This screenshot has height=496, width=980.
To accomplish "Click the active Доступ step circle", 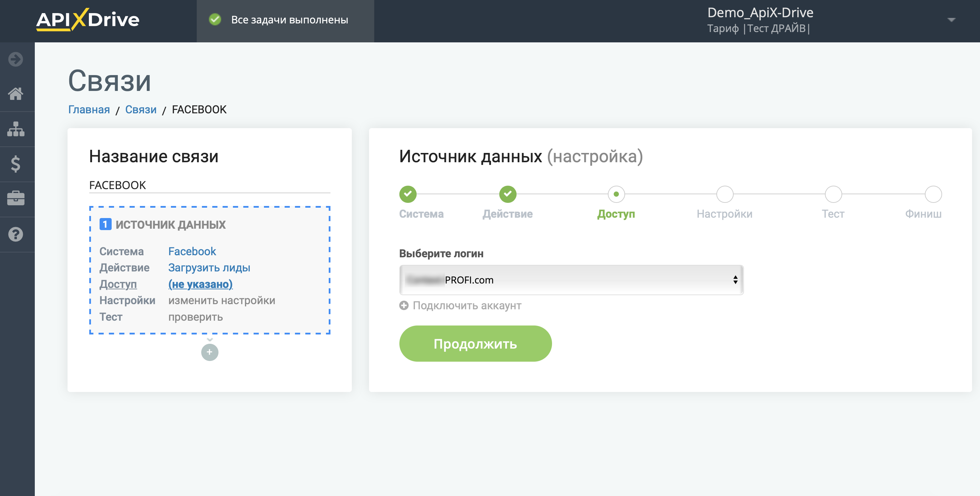I will [616, 194].
